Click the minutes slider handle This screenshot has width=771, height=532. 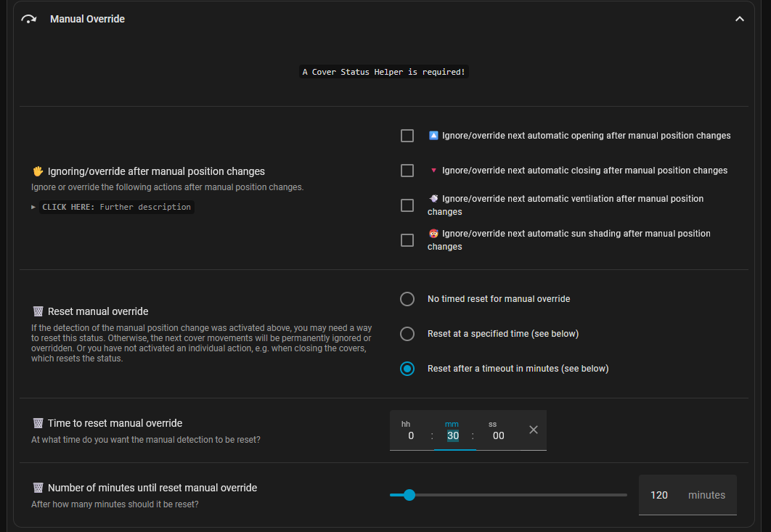[409, 495]
